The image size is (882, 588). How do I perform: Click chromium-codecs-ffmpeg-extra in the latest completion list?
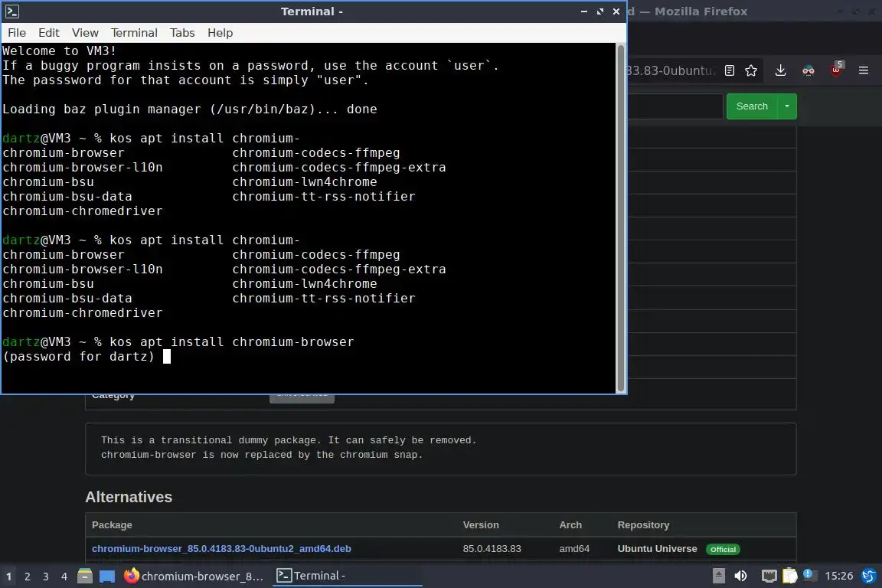click(338, 269)
